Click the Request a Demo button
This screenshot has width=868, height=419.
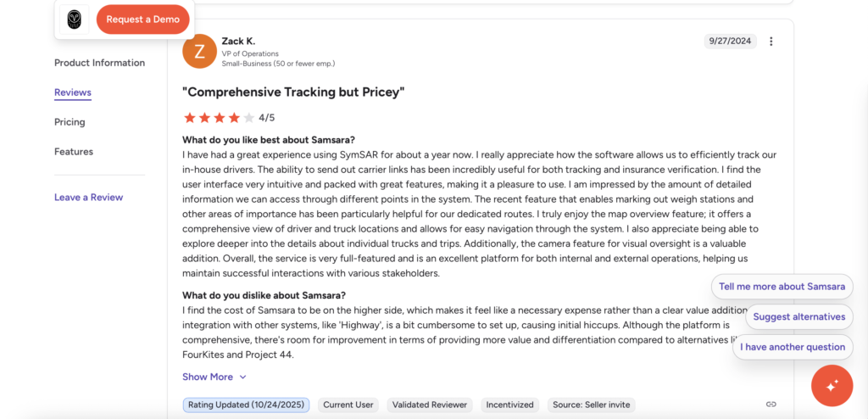(142, 20)
